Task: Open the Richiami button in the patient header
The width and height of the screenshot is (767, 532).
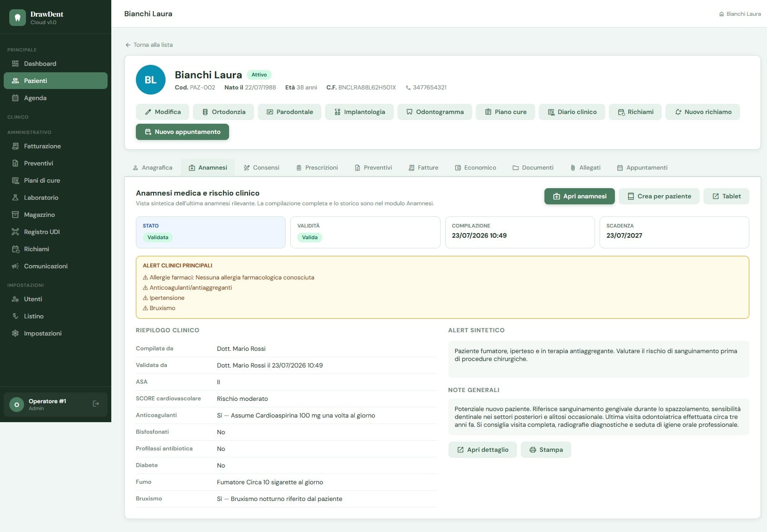Action: click(x=635, y=112)
